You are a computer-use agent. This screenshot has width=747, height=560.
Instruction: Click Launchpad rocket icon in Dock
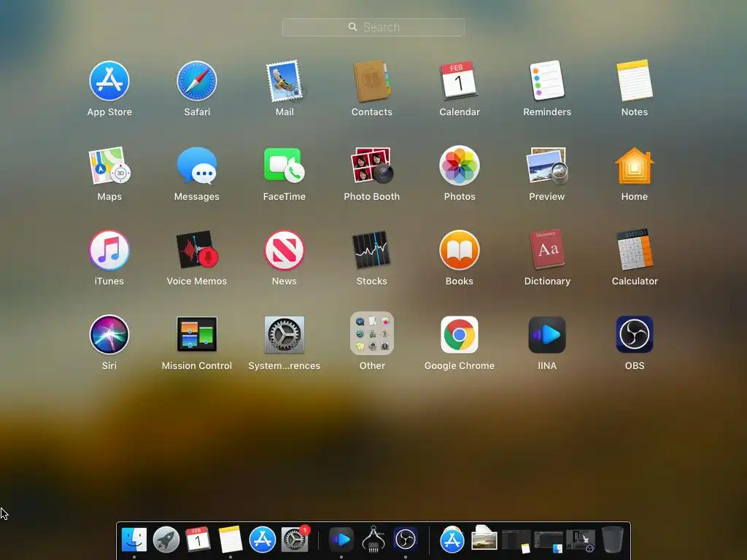(166, 540)
